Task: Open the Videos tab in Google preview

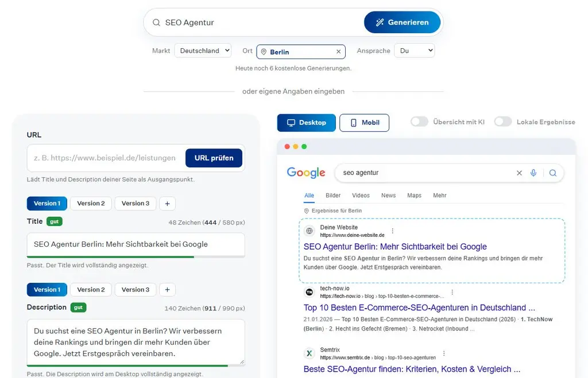Action: [x=361, y=196]
